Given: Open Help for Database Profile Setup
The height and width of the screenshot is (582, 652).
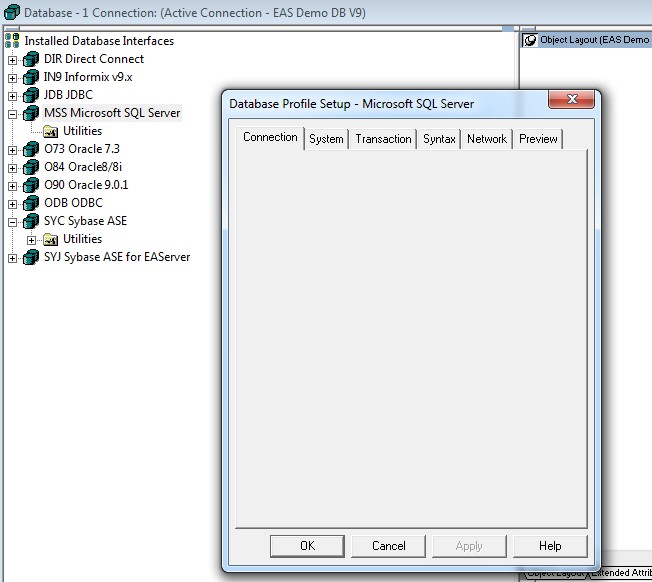Looking at the screenshot, I should 550,546.
